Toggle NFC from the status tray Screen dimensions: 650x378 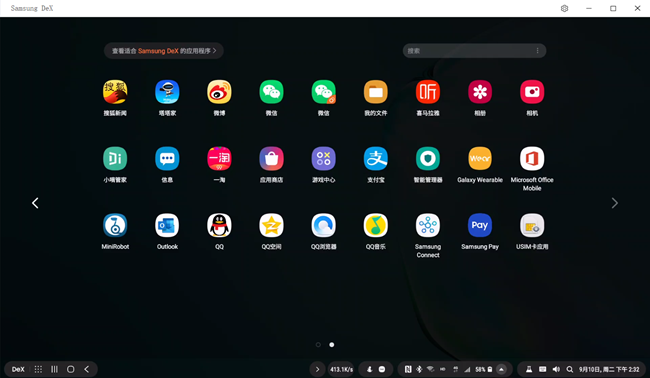(408, 369)
